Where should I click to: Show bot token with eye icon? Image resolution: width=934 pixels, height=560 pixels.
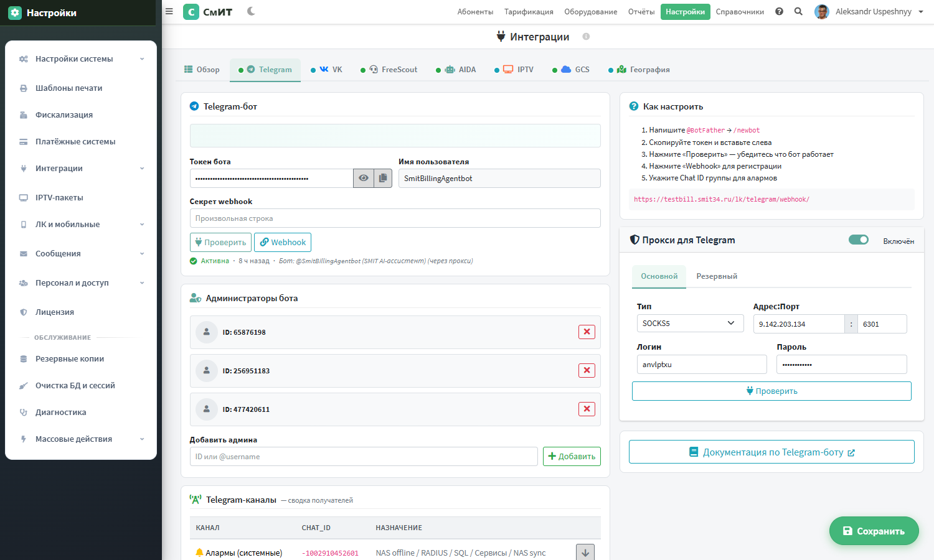click(364, 178)
